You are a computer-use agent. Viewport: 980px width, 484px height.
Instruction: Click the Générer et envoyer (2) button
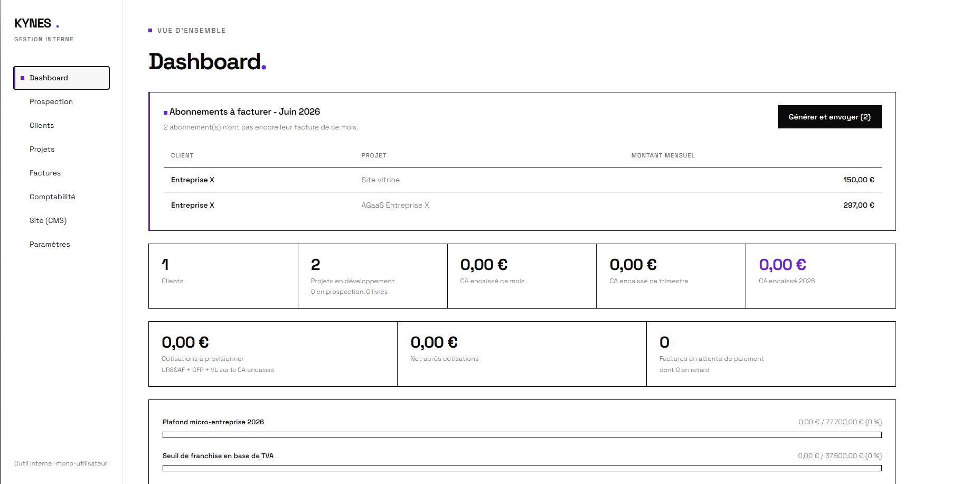point(830,117)
